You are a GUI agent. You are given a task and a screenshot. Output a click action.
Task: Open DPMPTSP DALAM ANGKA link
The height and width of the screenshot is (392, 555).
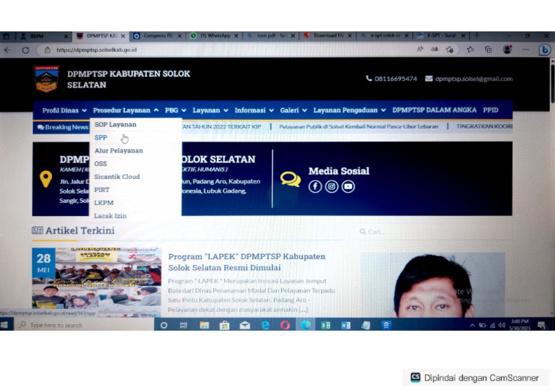tap(434, 110)
